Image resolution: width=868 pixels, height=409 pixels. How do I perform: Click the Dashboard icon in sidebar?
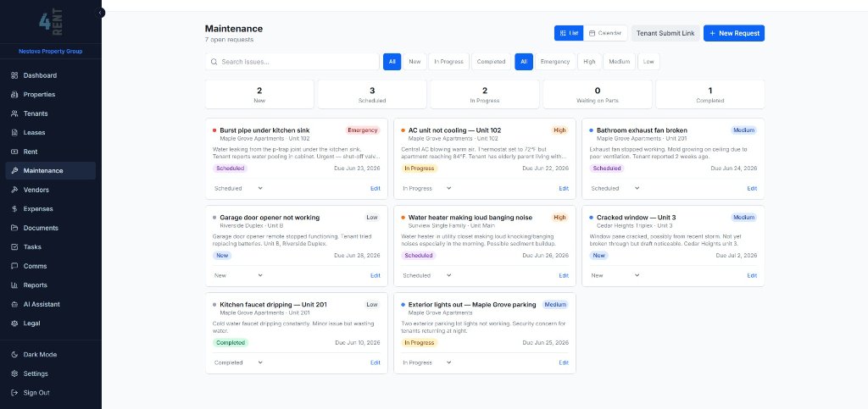(x=14, y=75)
